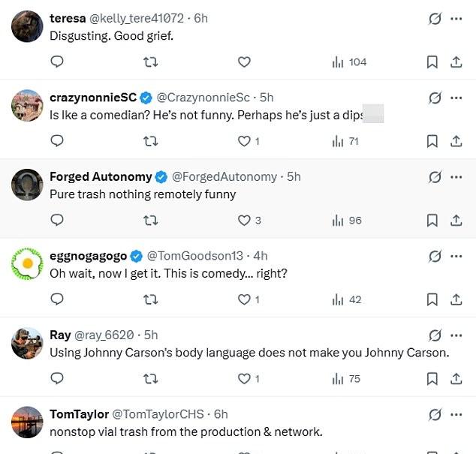This screenshot has width=476, height=454.
Task: Open @ForgedAutonomy profile handle link
Action: click(224, 176)
